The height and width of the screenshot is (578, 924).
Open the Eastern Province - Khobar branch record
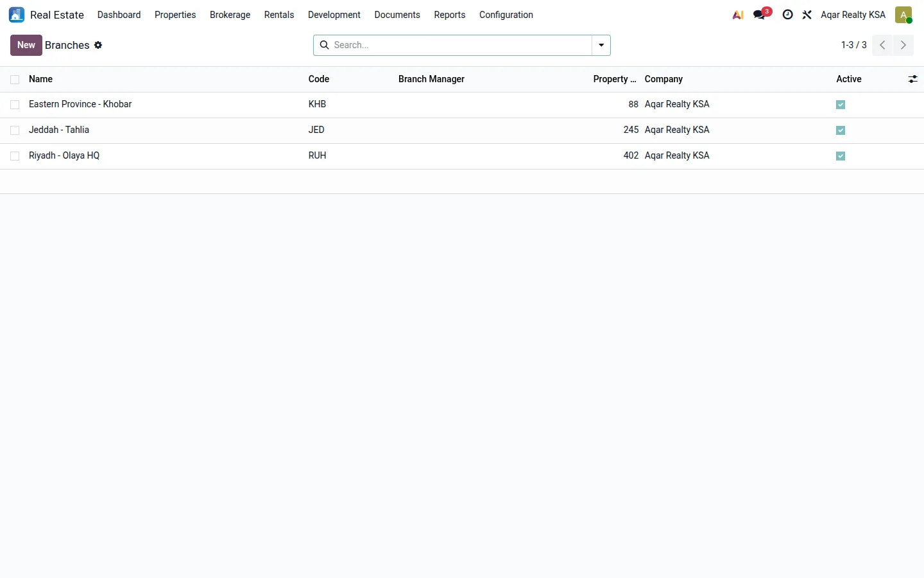click(x=80, y=104)
